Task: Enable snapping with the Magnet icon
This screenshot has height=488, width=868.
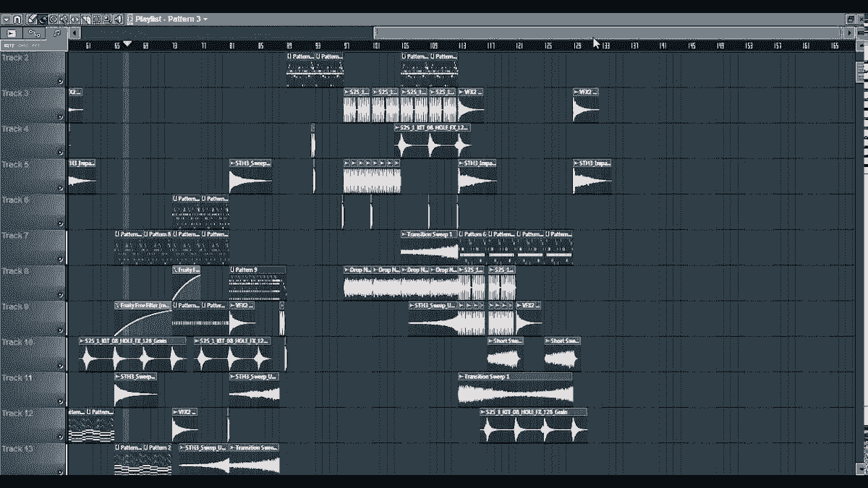Action: coord(18,19)
